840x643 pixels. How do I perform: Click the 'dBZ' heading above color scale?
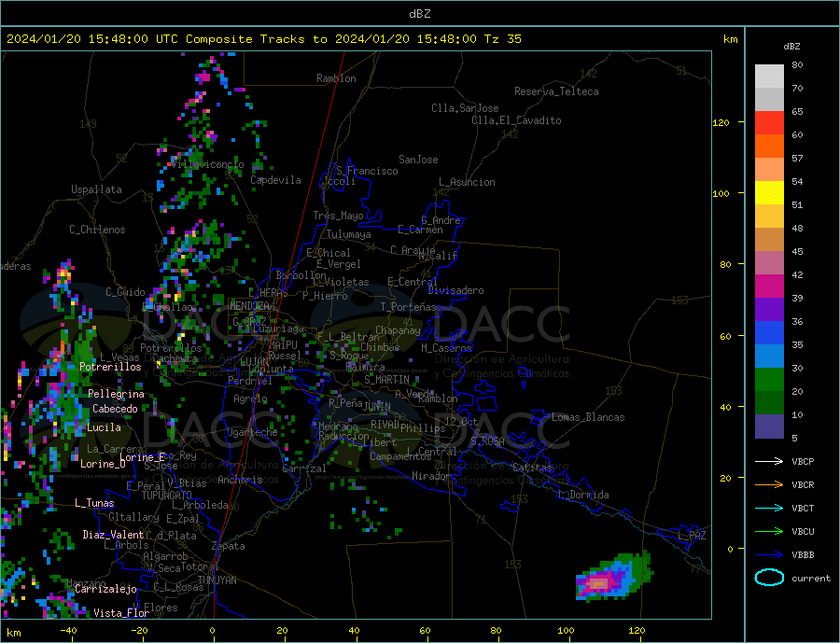click(x=791, y=47)
